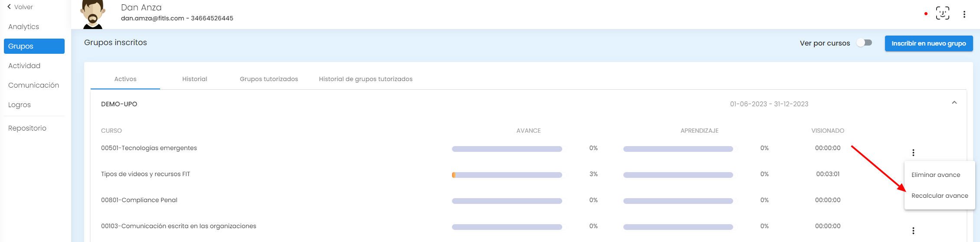Choose Recalcular avance from the menu

940,196
